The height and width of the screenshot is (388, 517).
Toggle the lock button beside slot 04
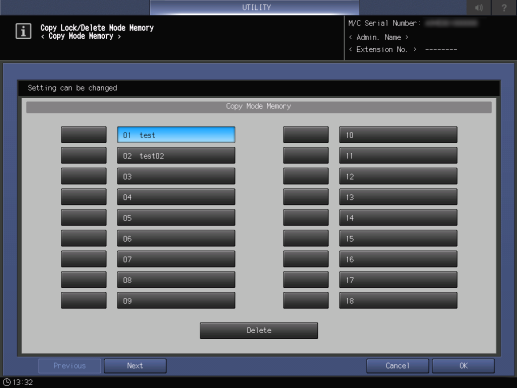[x=84, y=197]
